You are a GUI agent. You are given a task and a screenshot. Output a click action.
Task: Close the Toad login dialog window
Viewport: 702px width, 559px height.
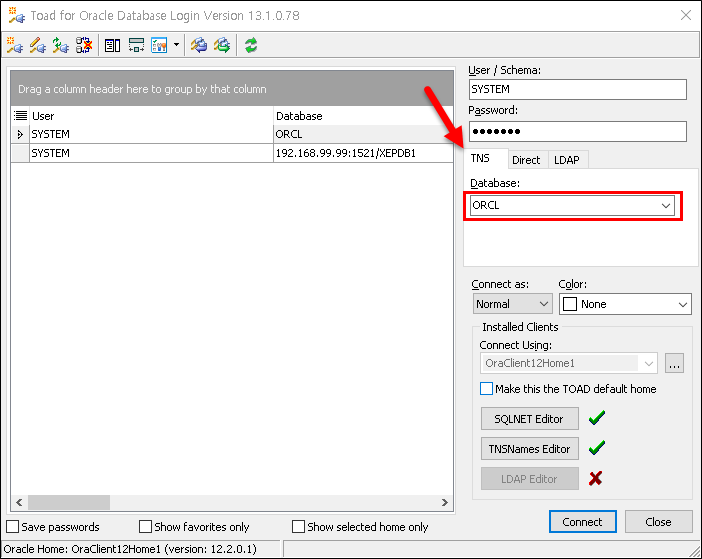[685, 15]
